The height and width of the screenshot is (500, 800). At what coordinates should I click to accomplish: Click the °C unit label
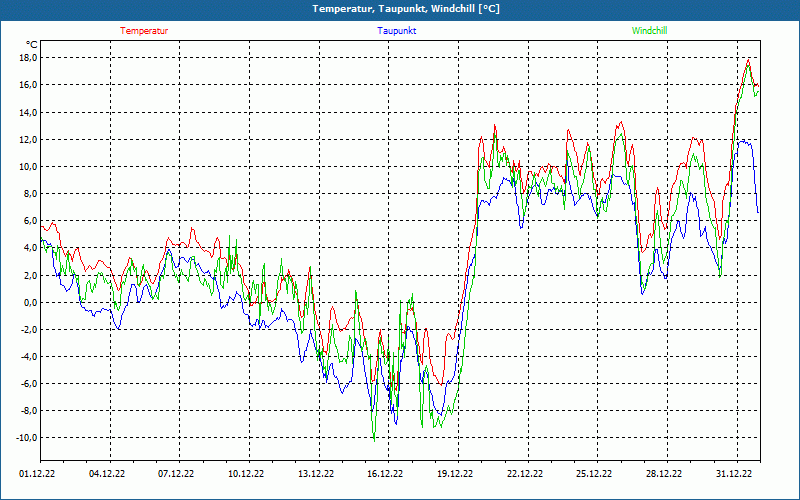pos(32,45)
